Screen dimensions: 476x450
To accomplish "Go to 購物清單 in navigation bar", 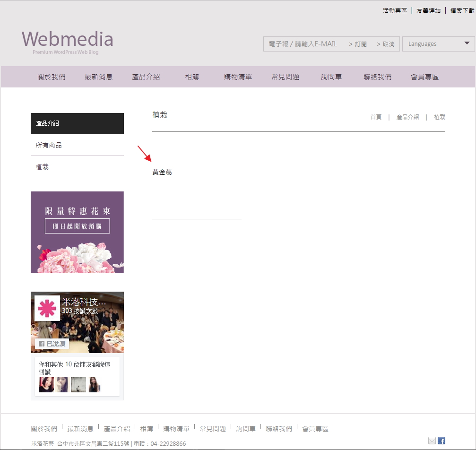I will 238,77.
